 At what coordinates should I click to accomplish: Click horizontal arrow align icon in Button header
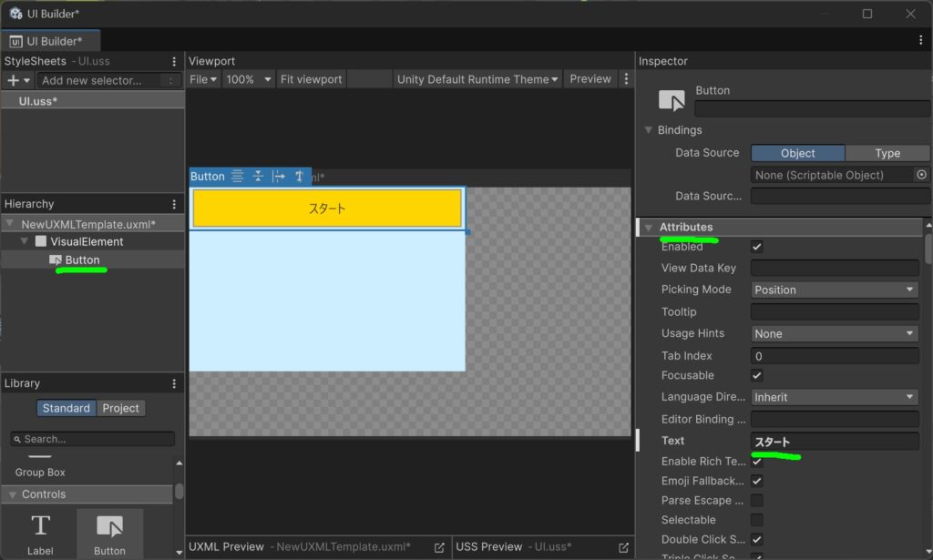279,176
